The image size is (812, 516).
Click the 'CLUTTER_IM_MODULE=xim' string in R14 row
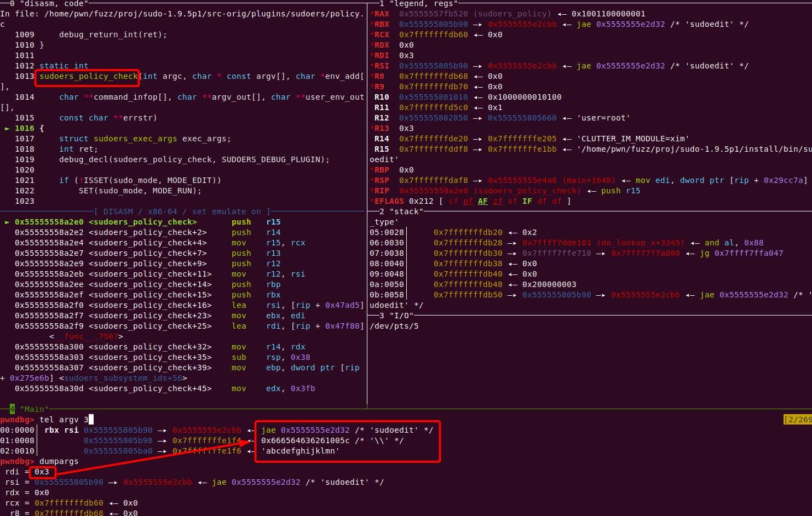pyautogui.click(x=632, y=139)
